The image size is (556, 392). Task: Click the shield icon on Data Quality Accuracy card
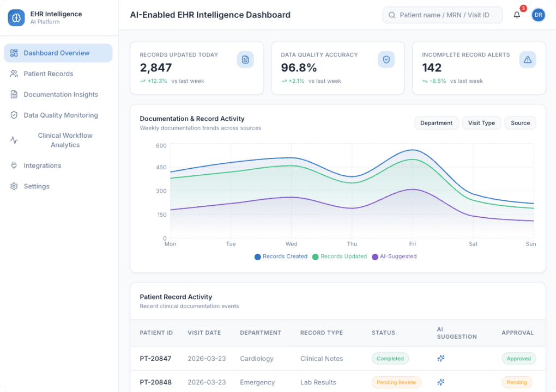(386, 59)
